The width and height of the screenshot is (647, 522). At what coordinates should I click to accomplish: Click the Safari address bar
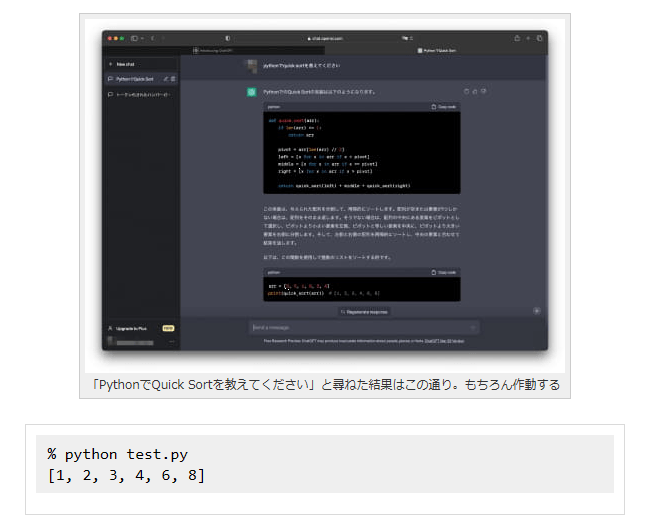[325, 38]
